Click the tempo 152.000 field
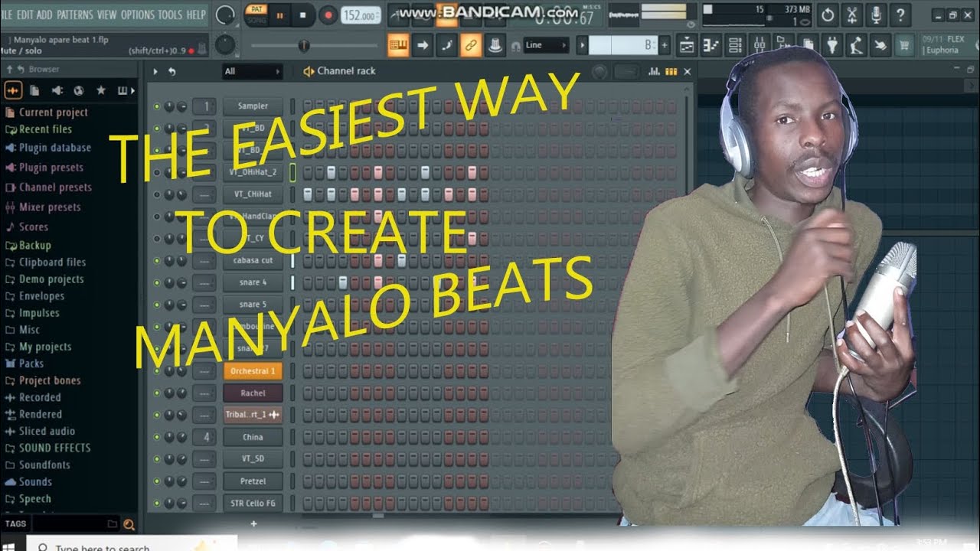 pyautogui.click(x=360, y=15)
